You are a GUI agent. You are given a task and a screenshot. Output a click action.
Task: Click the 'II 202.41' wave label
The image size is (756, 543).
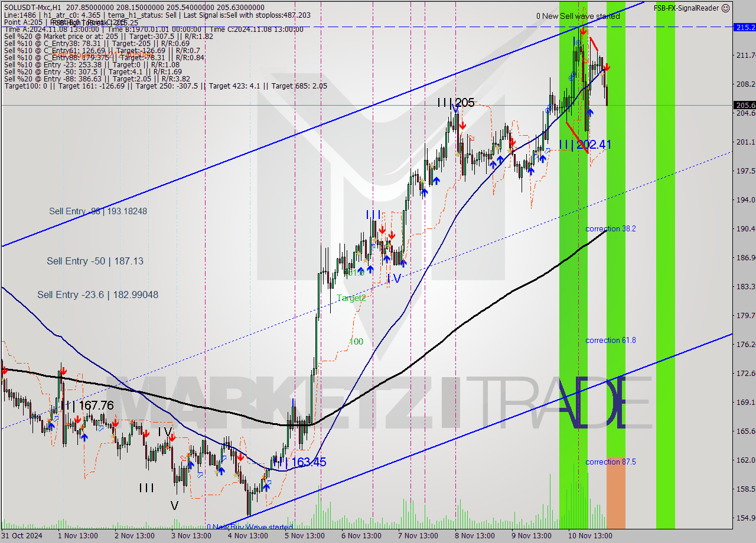pyautogui.click(x=585, y=144)
